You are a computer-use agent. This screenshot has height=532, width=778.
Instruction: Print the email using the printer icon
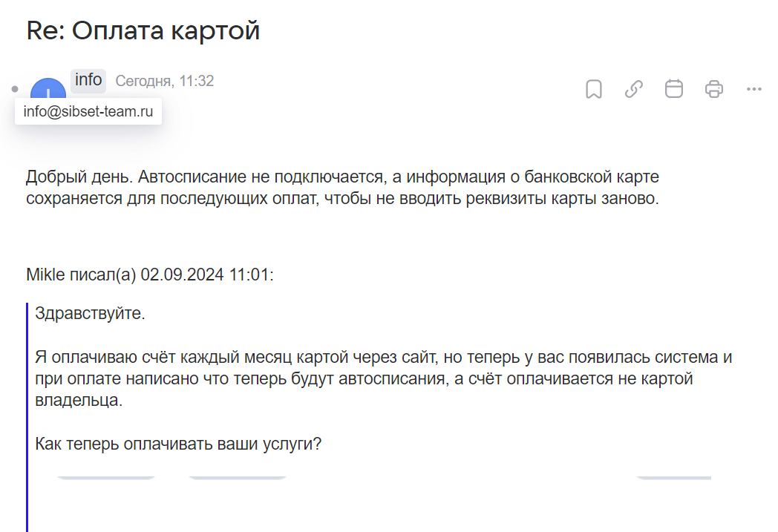(x=713, y=89)
